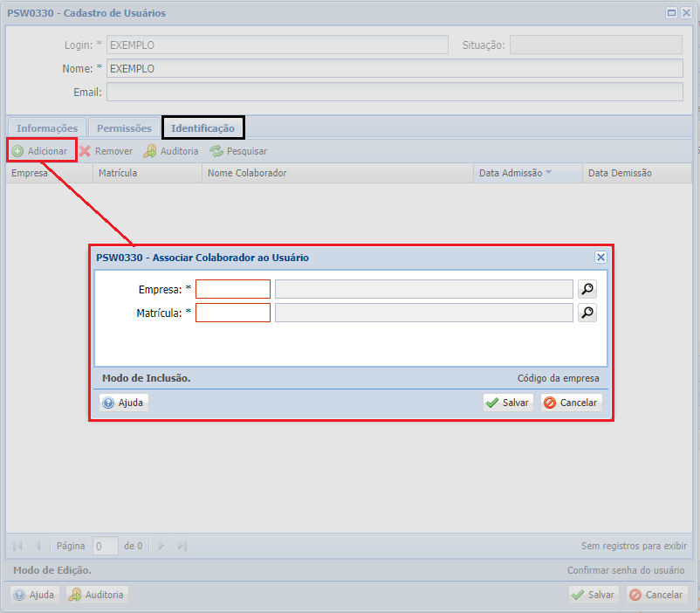
Task: Close the Associar Colaborador dialog
Action: [600, 258]
